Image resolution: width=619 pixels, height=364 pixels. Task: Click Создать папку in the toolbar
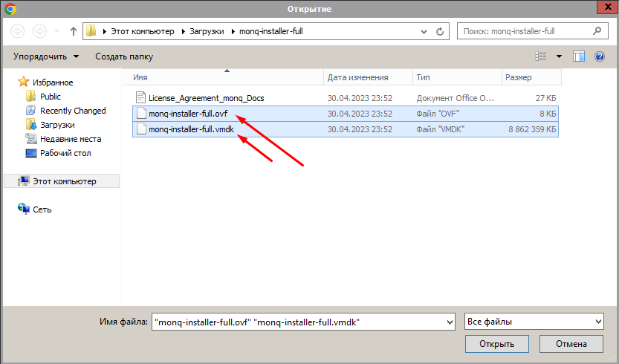coord(124,56)
